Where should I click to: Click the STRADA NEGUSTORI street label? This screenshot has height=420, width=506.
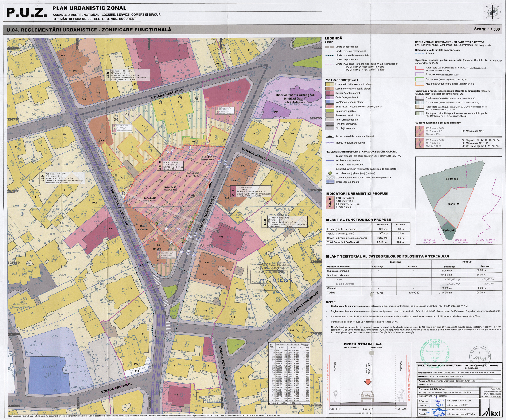click(168, 94)
